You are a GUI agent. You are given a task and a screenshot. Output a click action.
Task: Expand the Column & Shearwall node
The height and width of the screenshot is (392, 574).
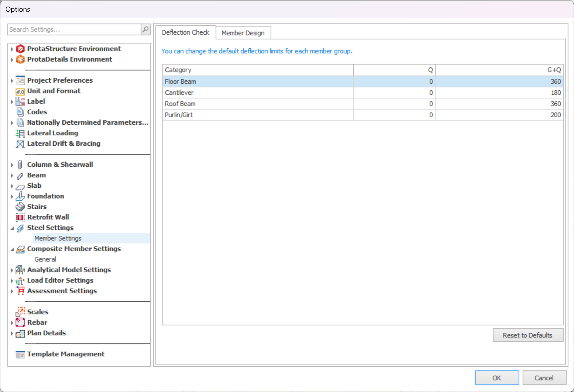coord(12,165)
